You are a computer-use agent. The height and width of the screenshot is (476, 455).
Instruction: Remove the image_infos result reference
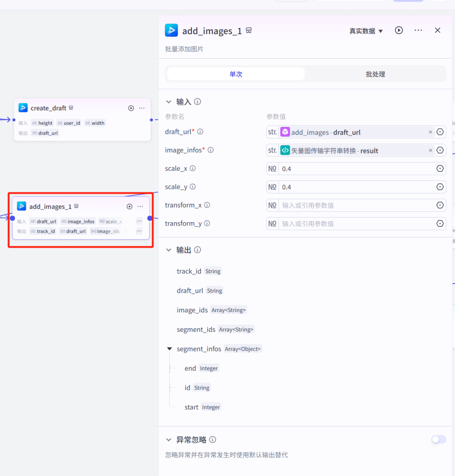pyautogui.click(x=430, y=150)
